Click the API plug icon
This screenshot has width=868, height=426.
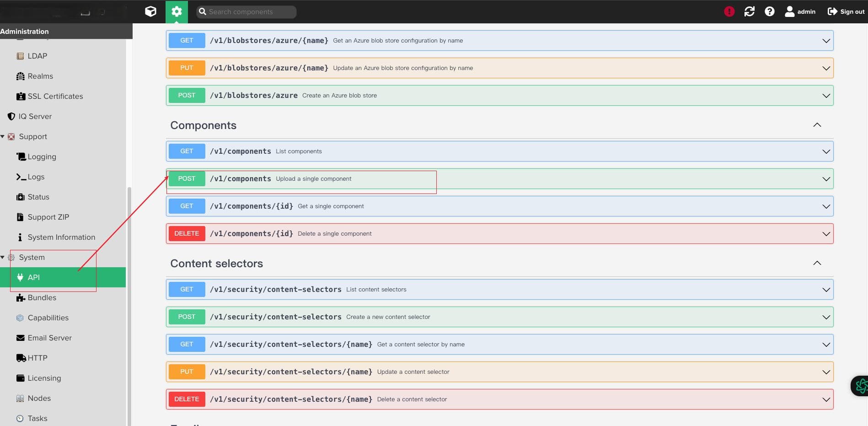tap(20, 277)
